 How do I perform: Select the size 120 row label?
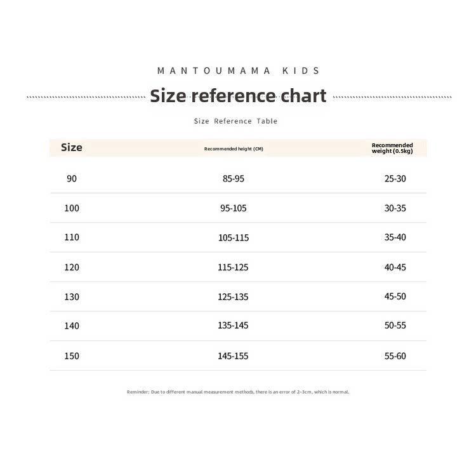click(x=72, y=267)
